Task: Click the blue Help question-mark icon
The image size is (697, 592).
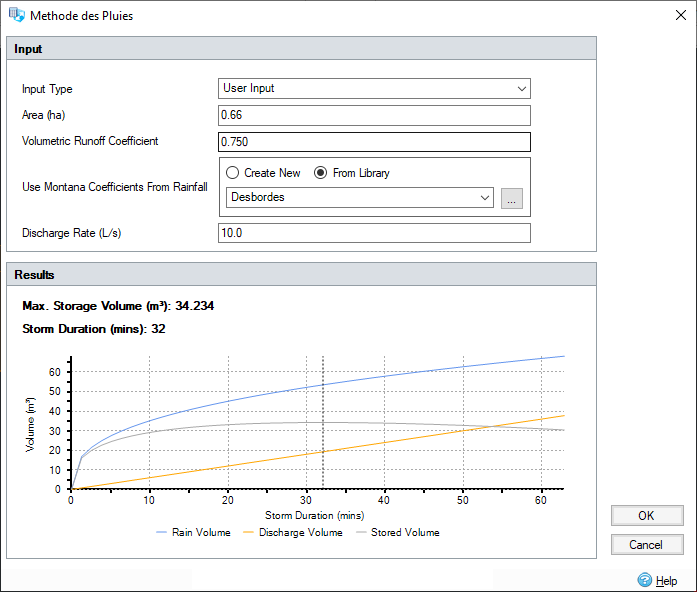Action: 645,580
